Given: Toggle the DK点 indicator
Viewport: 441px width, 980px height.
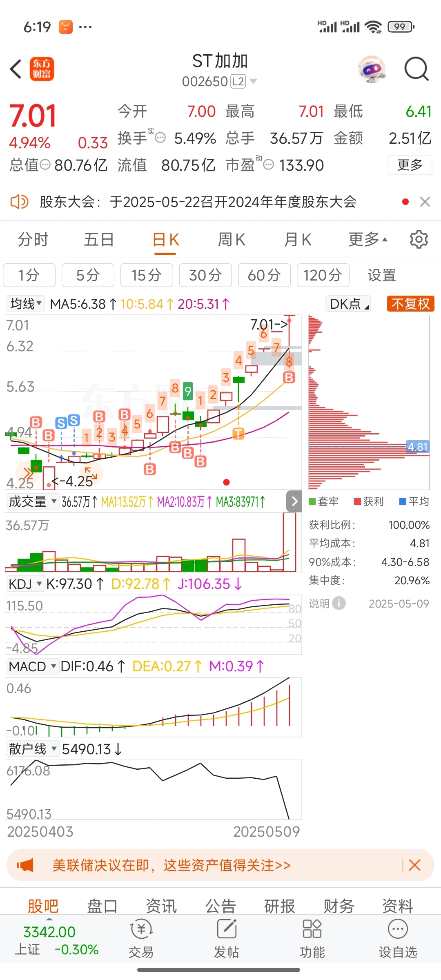Looking at the screenshot, I should tap(348, 304).
